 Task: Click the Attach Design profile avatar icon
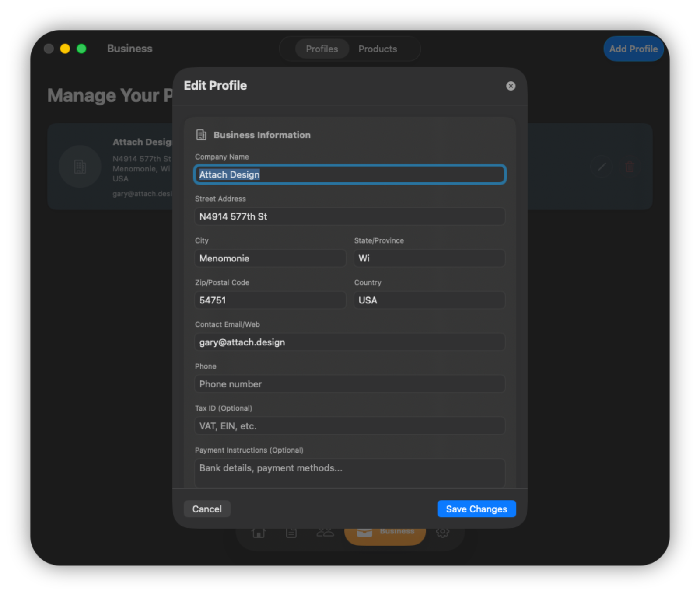click(80, 167)
